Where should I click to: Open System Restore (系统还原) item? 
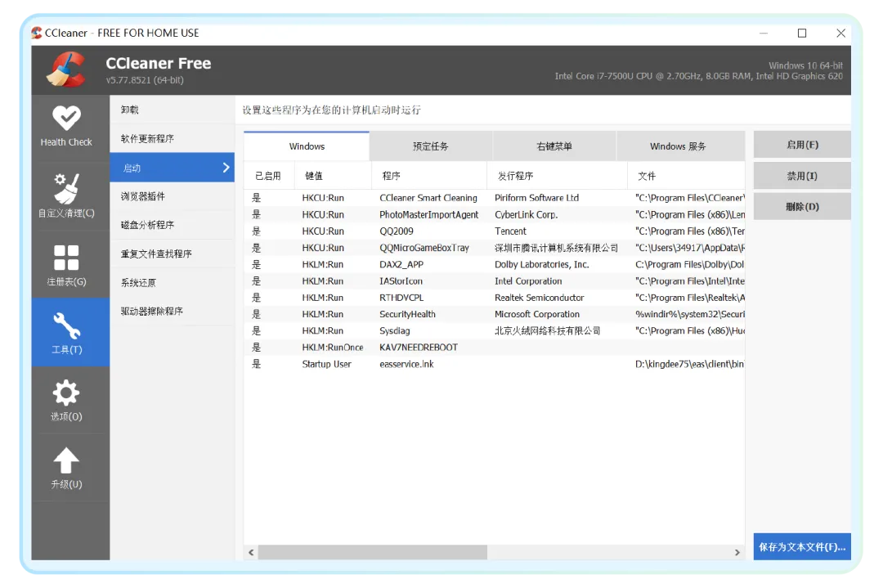(173, 282)
